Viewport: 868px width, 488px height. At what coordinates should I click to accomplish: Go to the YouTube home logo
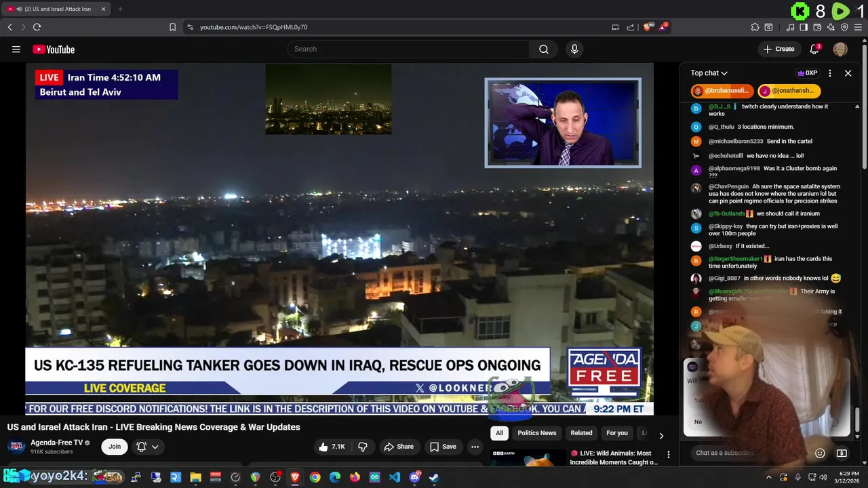tap(54, 49)
